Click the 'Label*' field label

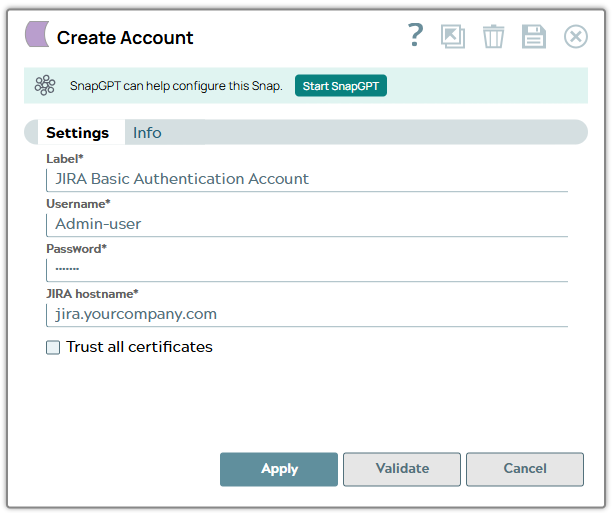(x=65, y=159)
